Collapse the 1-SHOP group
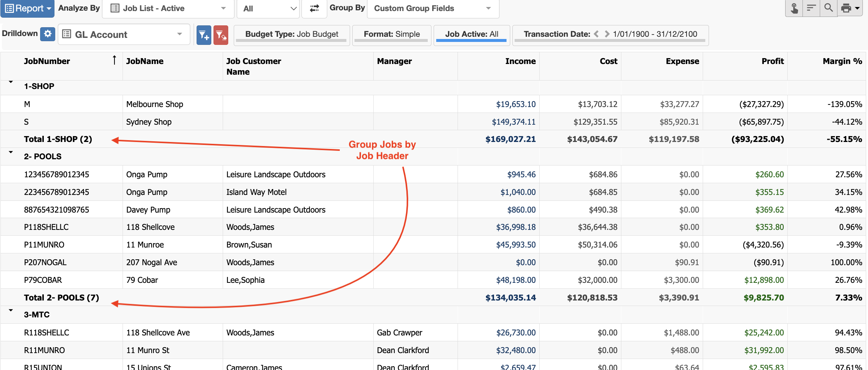 click(x=11, y=82)
